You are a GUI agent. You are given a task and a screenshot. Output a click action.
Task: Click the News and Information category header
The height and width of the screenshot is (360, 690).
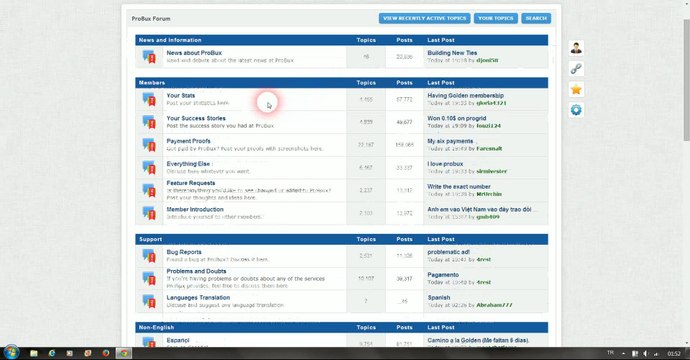170,40
